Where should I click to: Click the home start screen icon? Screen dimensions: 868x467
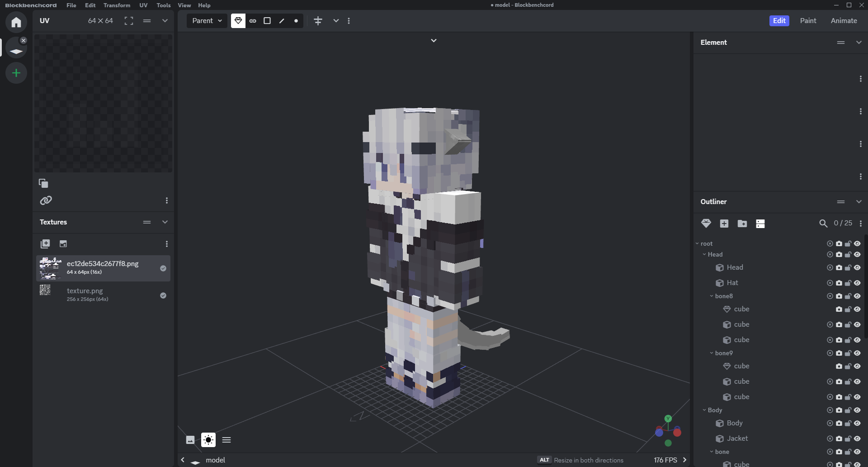16,22
